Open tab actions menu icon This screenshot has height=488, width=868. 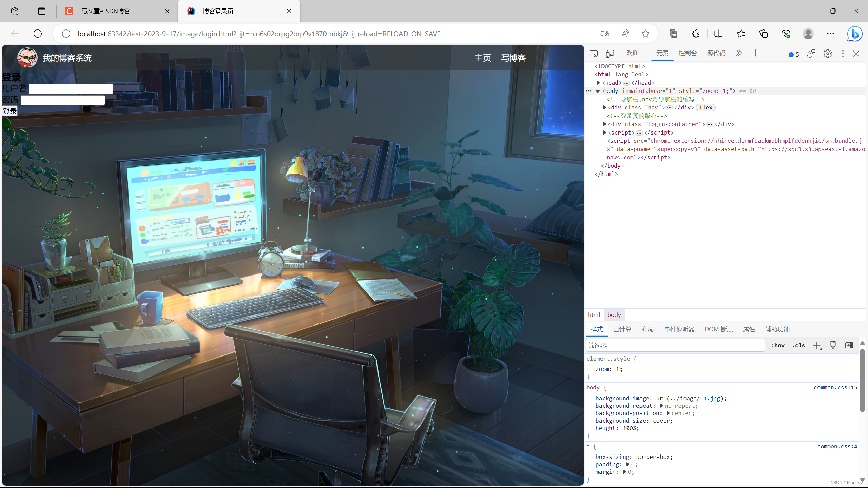point(42,11)
